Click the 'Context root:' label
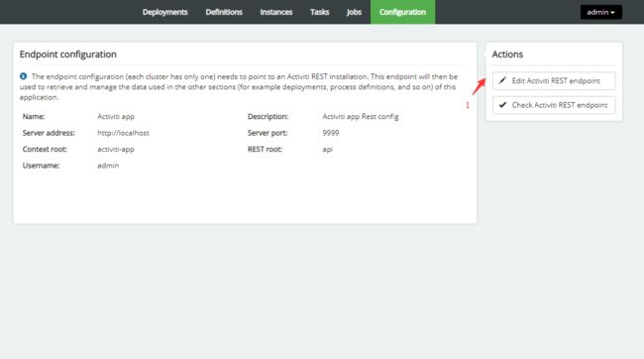The image size is (644, 359). pos(45,150)
